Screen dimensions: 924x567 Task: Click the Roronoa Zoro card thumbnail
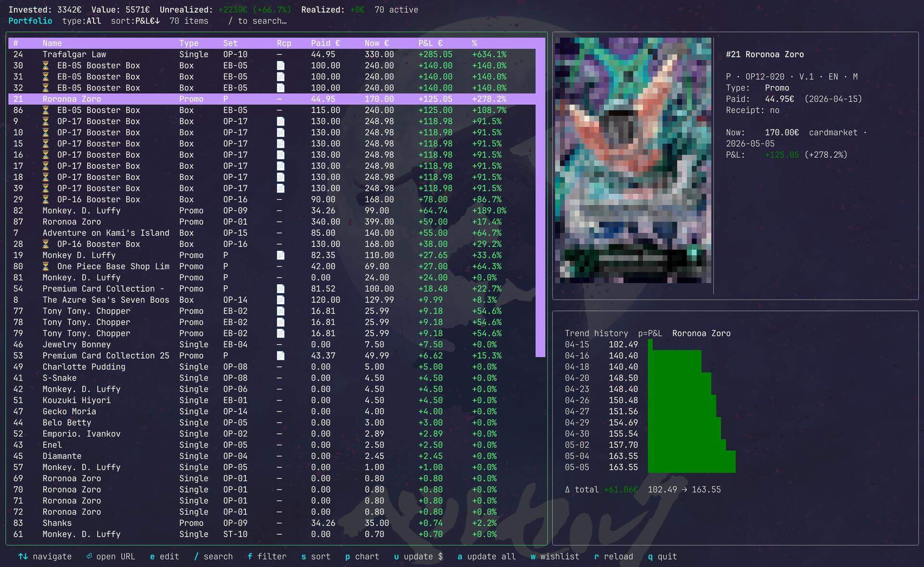click(x=633, y=160)
